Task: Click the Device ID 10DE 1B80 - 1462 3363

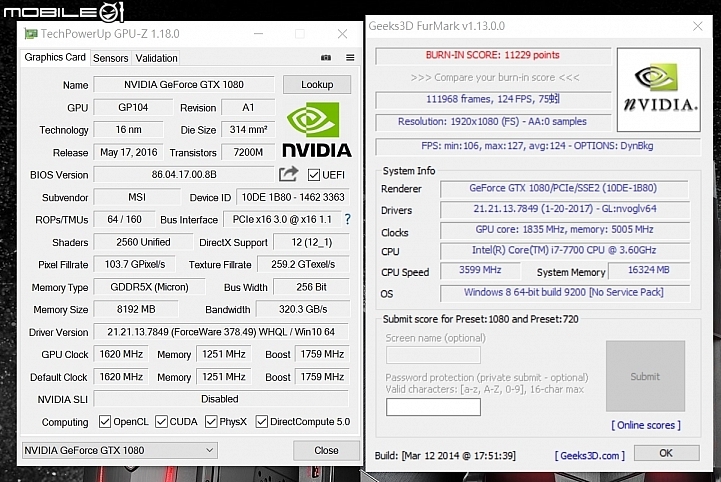Action: click(293, 197)
